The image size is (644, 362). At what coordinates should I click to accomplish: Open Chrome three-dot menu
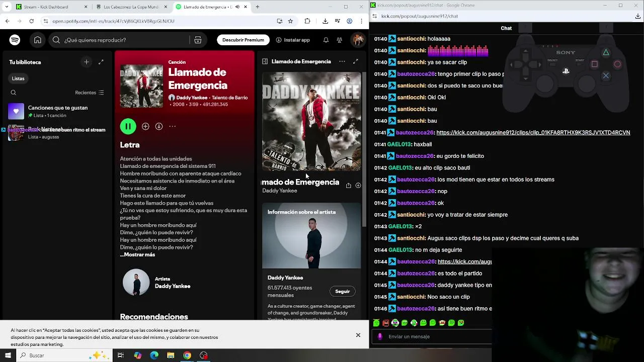[x=362, y=21]
